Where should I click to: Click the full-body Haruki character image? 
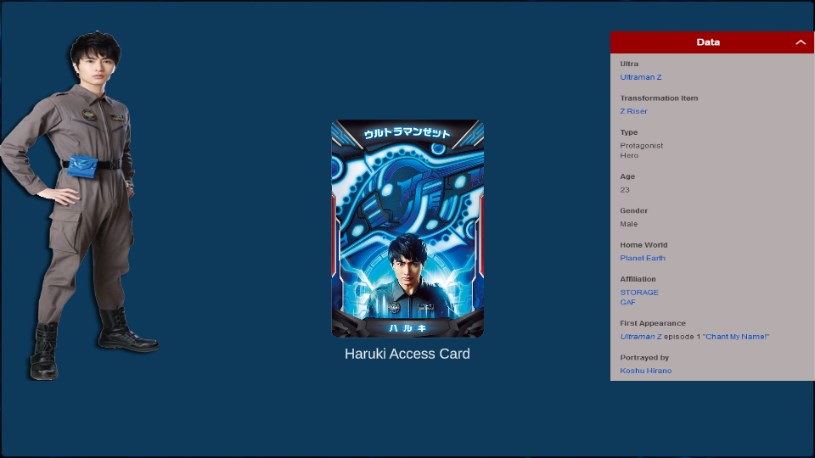click(x=80, y=205)
